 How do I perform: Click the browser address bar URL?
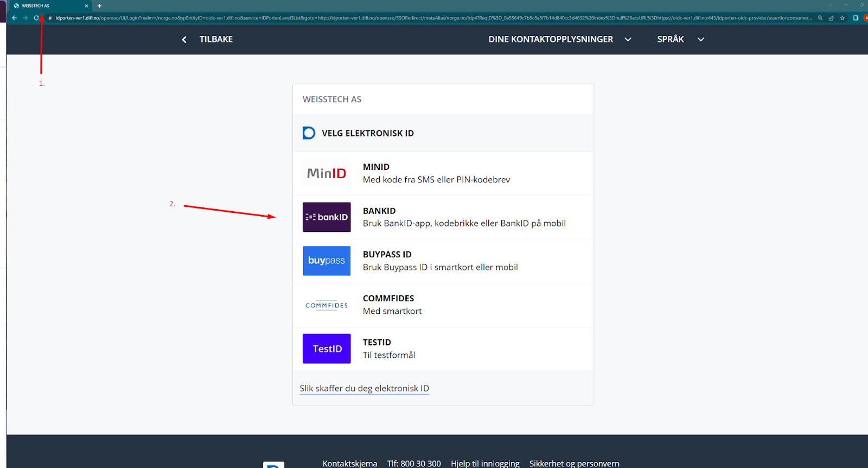[x=433, y=18]
